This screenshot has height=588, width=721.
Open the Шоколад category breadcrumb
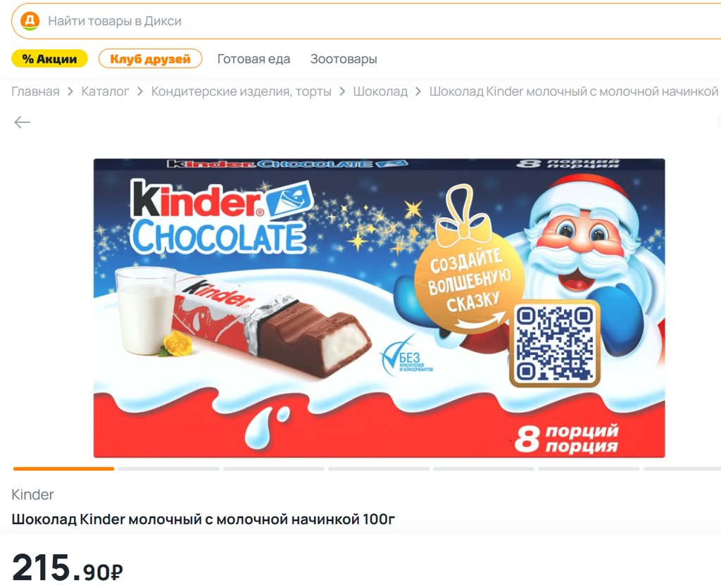(x=380, y=92)
